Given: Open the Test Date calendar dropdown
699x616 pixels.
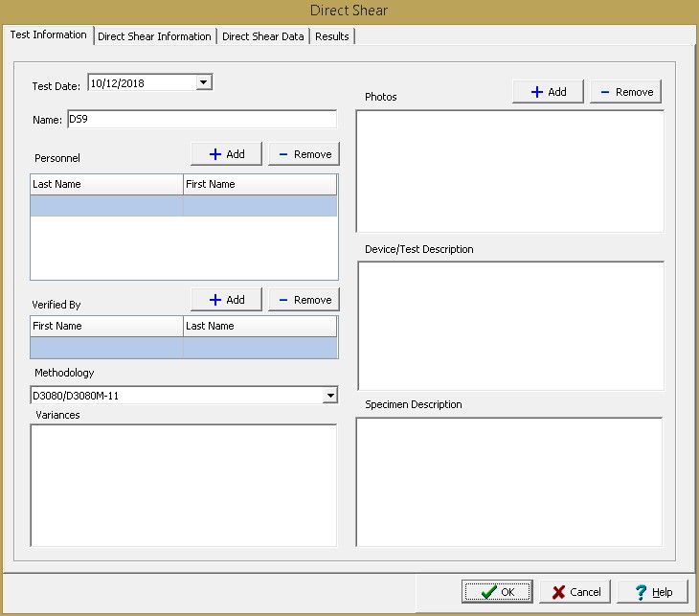Looking at the screenshot, I should (x=203, y=83).
